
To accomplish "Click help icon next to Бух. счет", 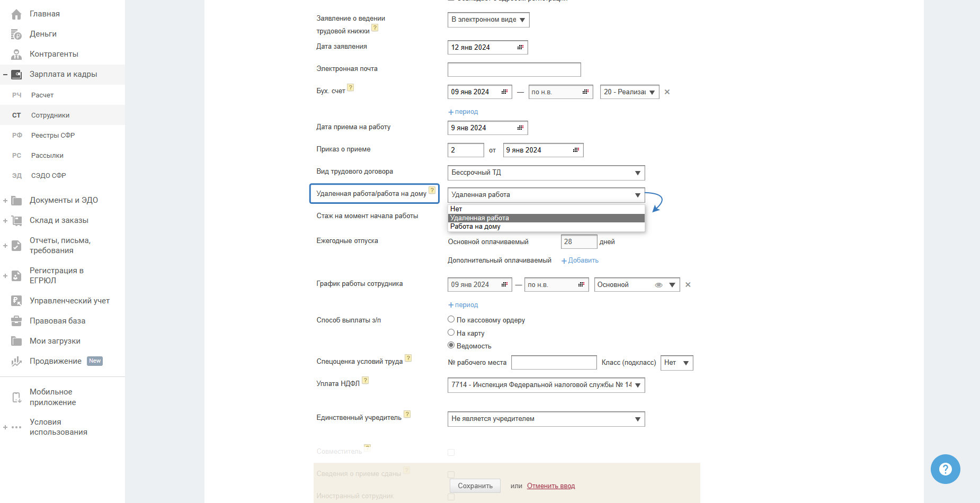I will (x=350, y=88).
